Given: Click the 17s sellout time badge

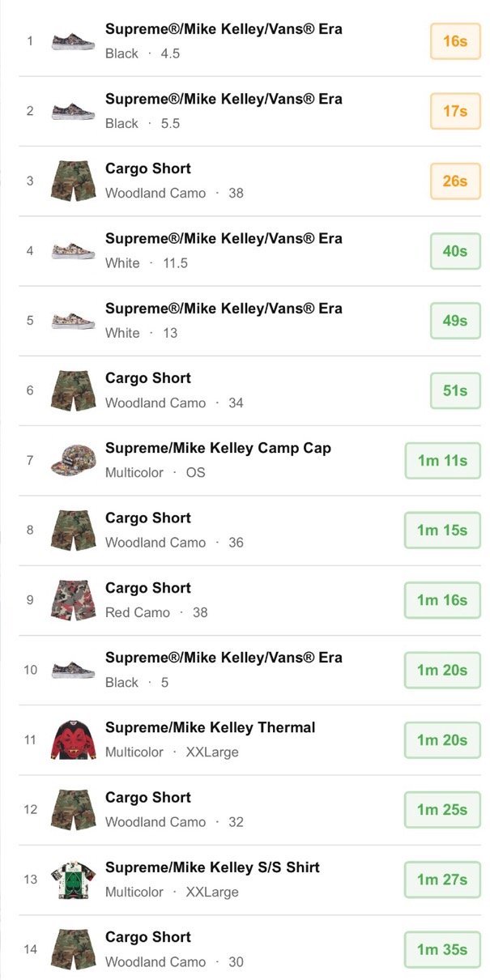Looking at the screenshot, I should pos(455,111).
